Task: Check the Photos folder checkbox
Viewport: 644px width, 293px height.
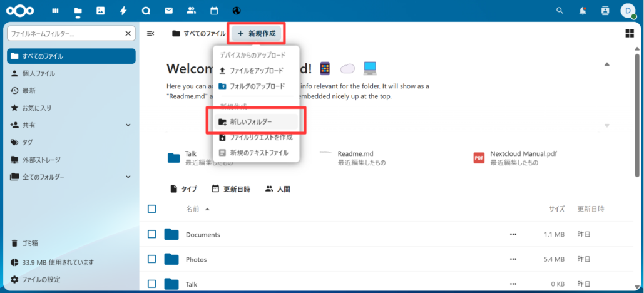Action: pos(152,259)
